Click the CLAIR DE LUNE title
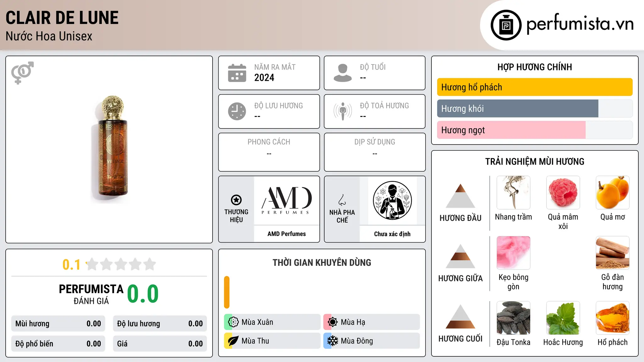Image resolution: width=644 pixels, height=362 pixels. [x=62, y=18]
